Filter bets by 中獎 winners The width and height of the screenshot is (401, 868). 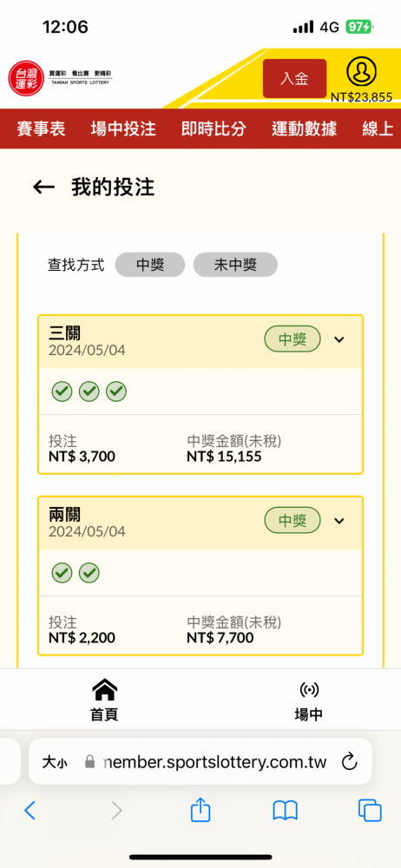coord(150,265)
